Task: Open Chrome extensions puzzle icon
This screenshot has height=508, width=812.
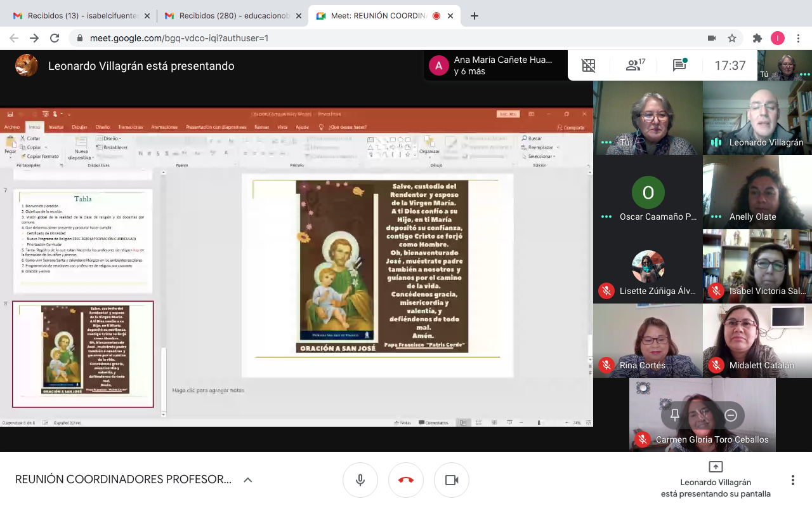Action: [757, 38]
